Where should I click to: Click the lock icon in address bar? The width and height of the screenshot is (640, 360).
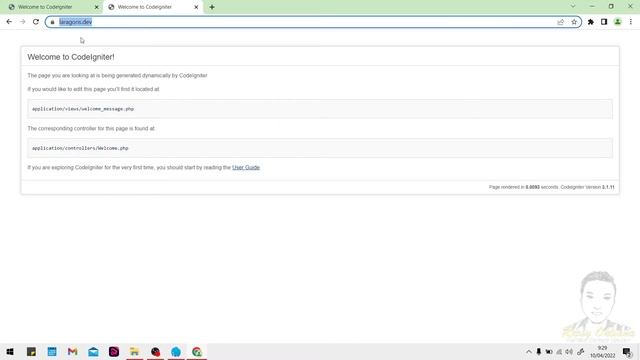click(52, 22)
